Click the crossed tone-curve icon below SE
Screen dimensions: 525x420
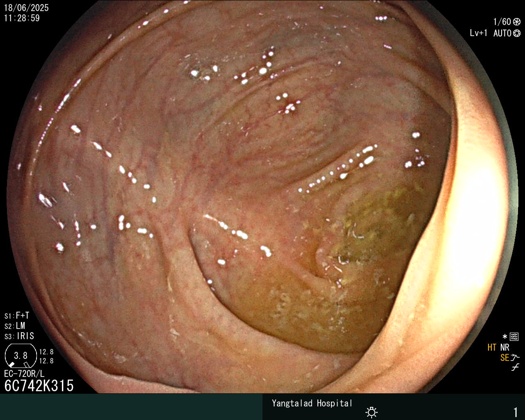click(x=515, y=367)
